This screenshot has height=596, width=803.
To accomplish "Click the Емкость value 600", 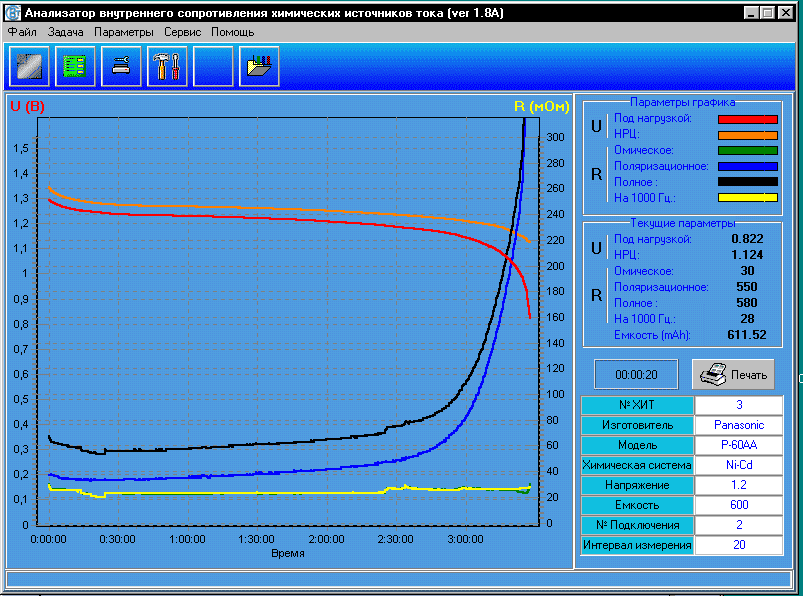I will point(738,505).
